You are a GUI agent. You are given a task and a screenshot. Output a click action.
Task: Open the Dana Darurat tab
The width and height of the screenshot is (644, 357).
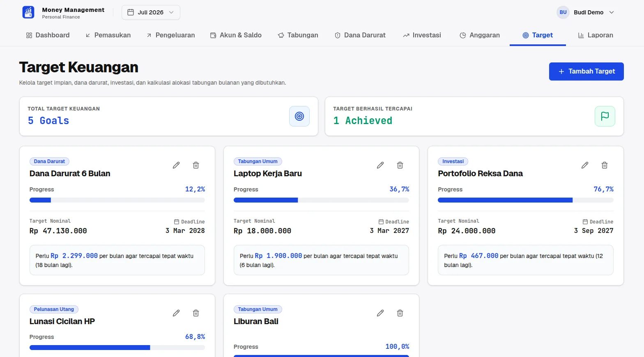pyautogui.click(x=360, y=35)
